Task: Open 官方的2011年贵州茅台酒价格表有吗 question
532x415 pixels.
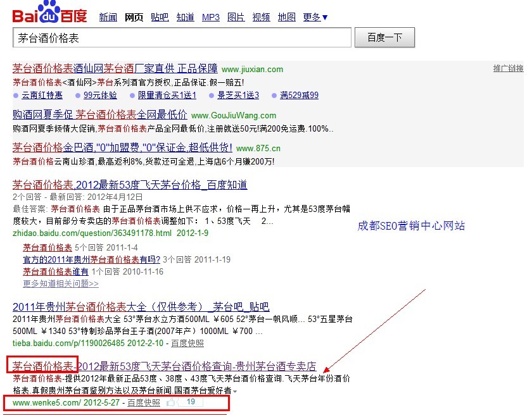Action: coord(92,259)
